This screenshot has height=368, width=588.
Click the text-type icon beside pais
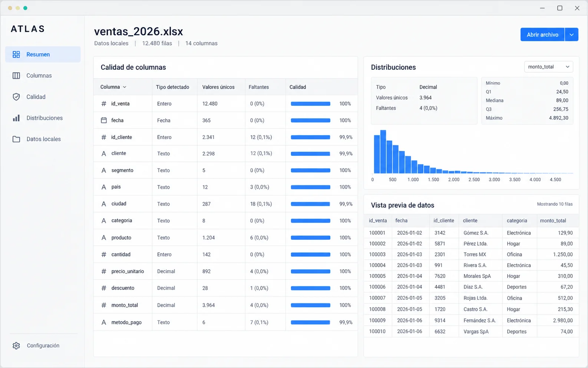[104, 187]
